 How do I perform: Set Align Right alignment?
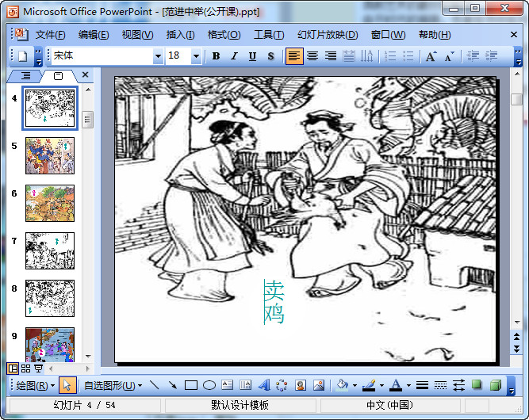click(331, 56)
